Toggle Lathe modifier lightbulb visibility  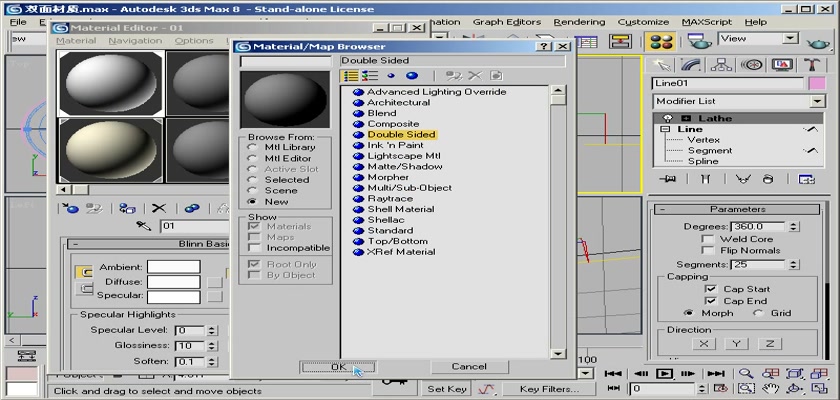click(x=668, y=118)
